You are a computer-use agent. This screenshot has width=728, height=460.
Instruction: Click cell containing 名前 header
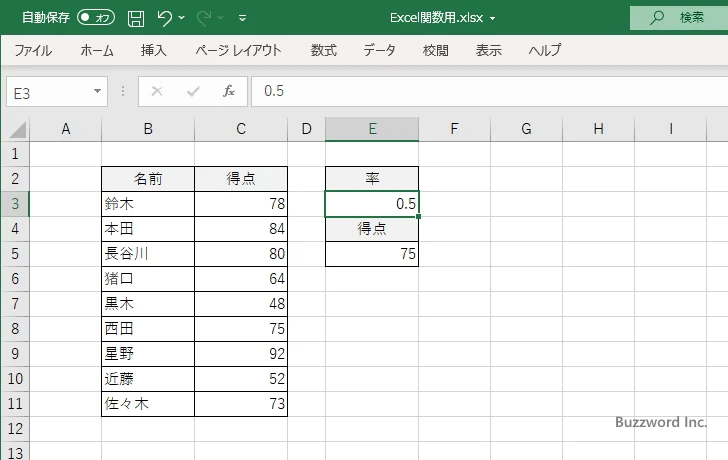click(148, 179)
